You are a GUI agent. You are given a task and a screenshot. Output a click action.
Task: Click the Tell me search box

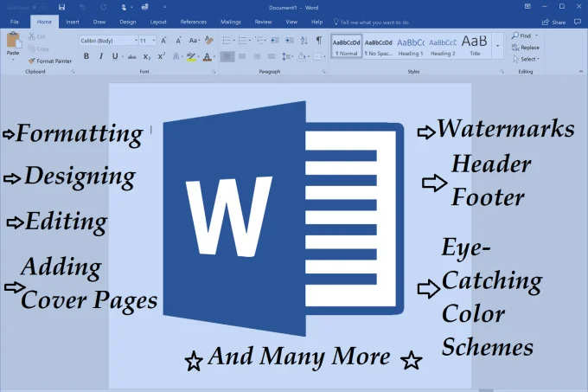point(371,22)
